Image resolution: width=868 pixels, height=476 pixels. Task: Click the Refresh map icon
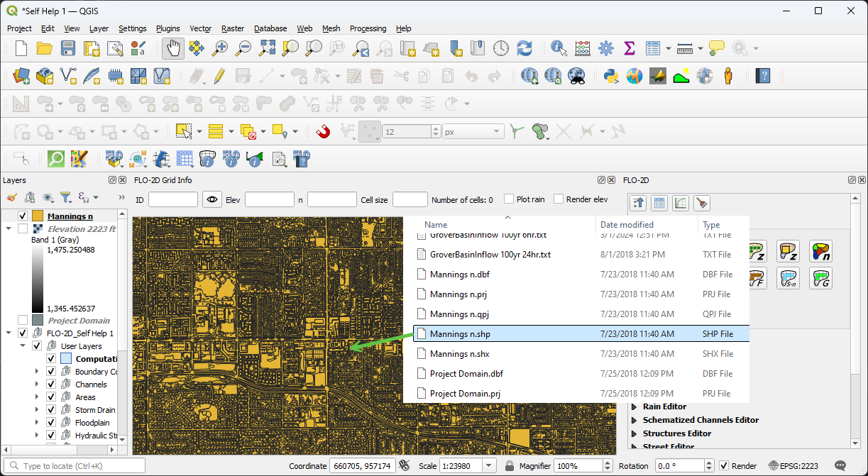click(x=524, y=48)
